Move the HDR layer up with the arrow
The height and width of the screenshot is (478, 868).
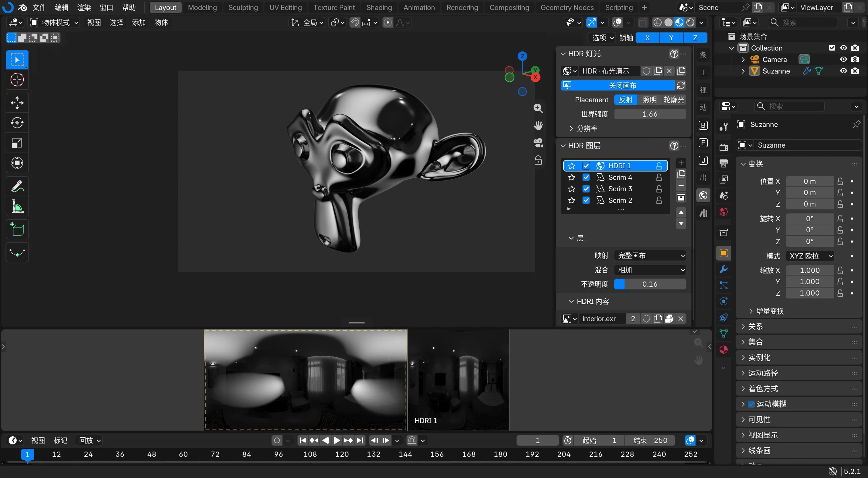tap(681, 212)
